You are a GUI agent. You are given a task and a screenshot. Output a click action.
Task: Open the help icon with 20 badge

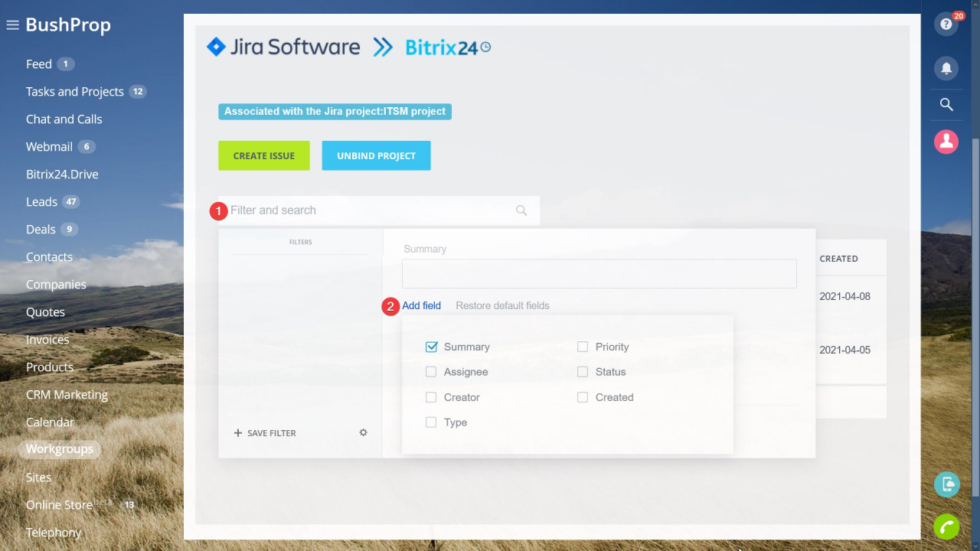946,24
